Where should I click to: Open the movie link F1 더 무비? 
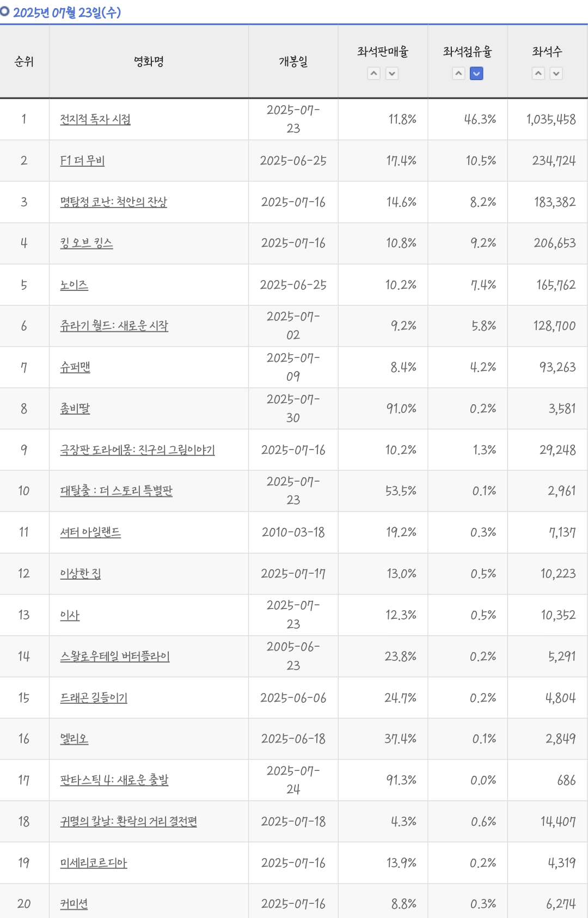pos(82,161)
